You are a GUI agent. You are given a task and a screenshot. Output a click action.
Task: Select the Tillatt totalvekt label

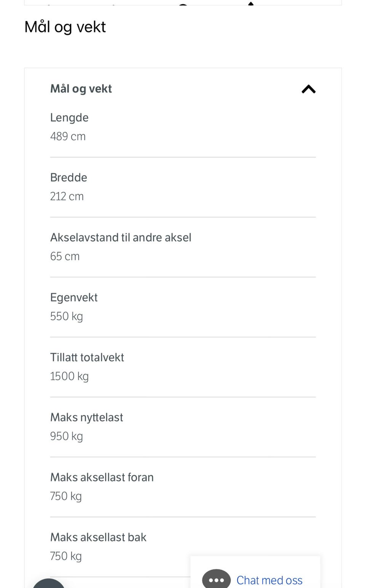click(x=87, y=357)
